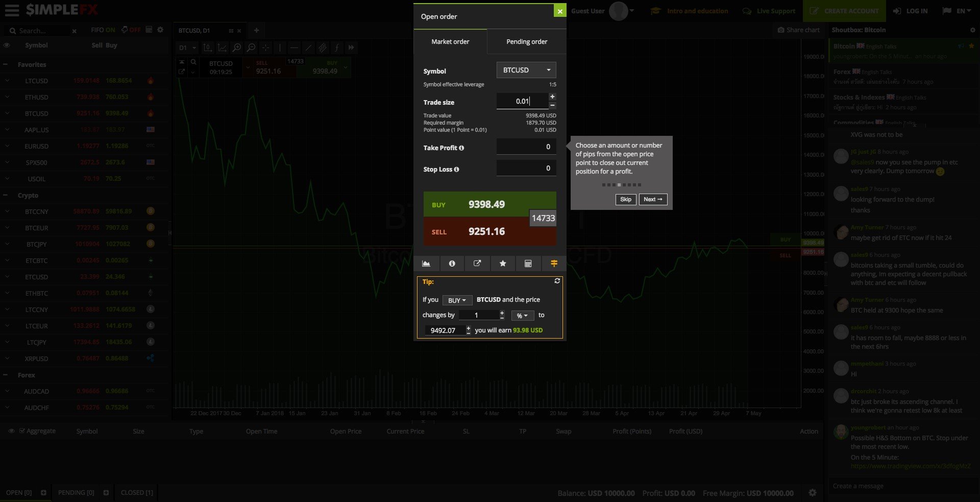
Task: Open the Forex English Talks channel
Action: (x=903, y=77)
